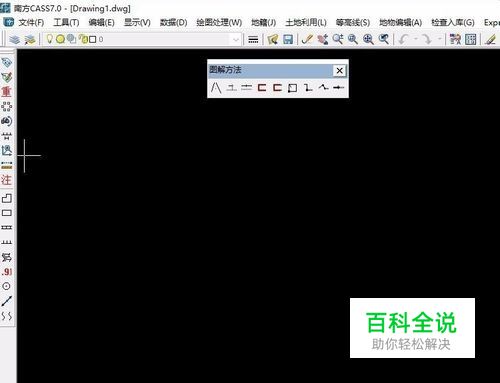The width and height of the screenshot is (500, 383).
Task: Click the zoom extents crosshair magnifier icon
Action: pyautogui.click(x=368, y=39)
